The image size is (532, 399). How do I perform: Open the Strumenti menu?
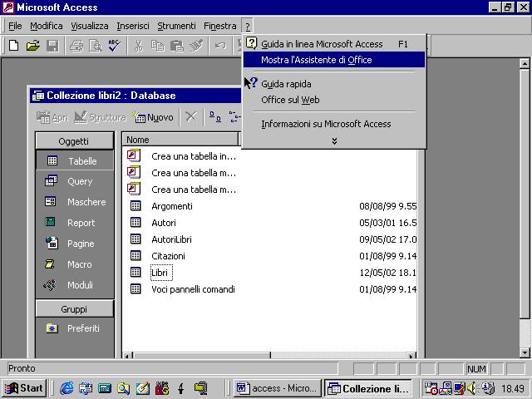pos(176,26)
